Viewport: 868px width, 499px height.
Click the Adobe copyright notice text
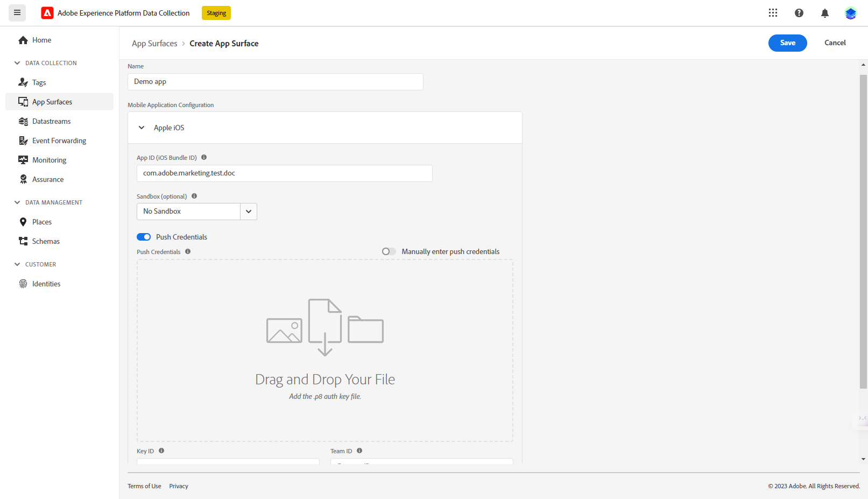814,486
